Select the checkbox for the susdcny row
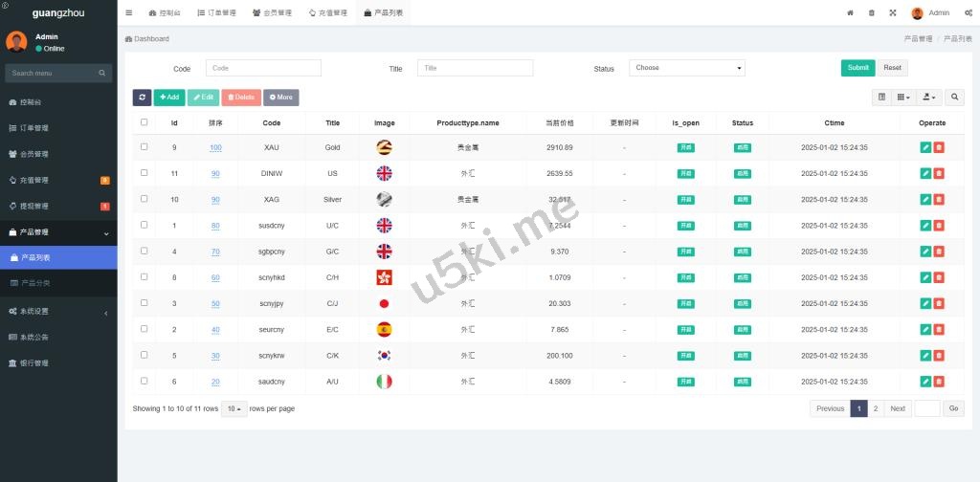Viewport: 980px width, 482px height. [x=145, y=225]
